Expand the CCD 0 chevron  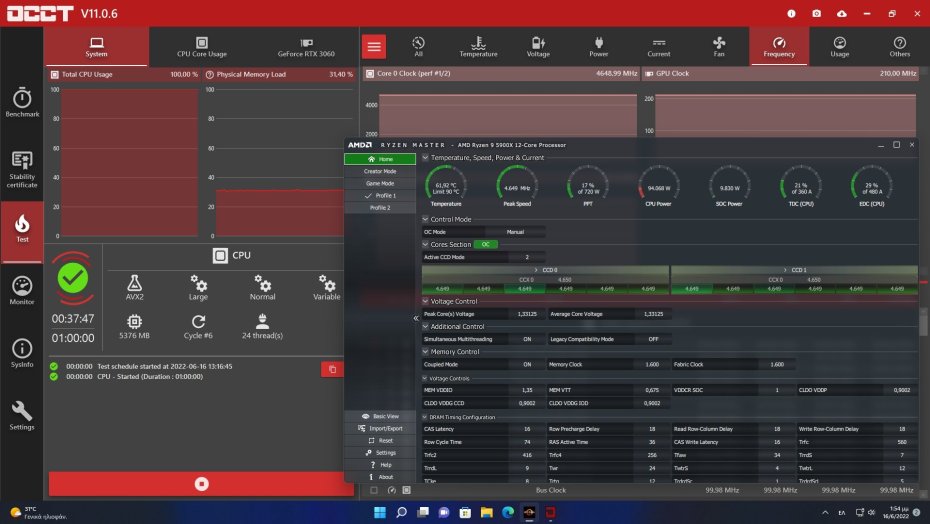(x=536, y=270)
